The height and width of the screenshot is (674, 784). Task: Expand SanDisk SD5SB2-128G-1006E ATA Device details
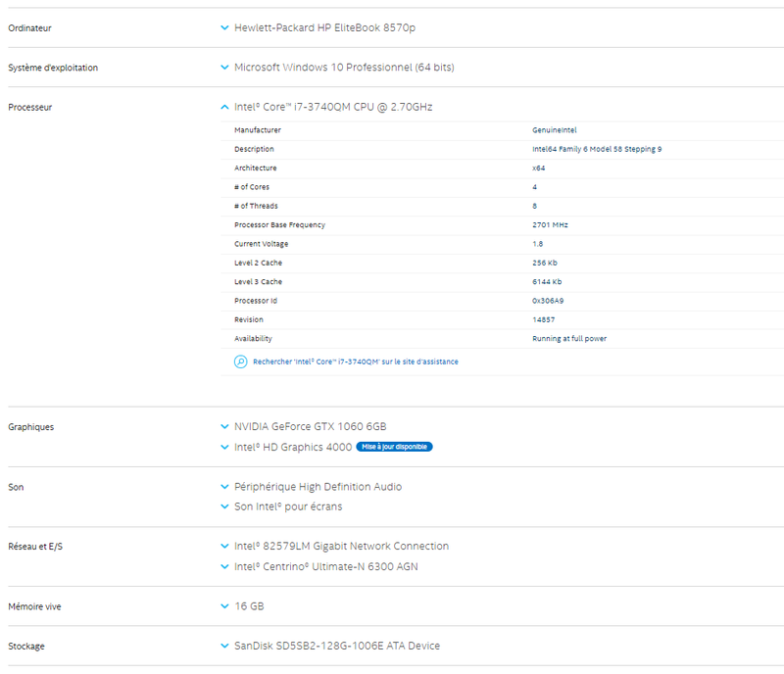coord(224,646)
